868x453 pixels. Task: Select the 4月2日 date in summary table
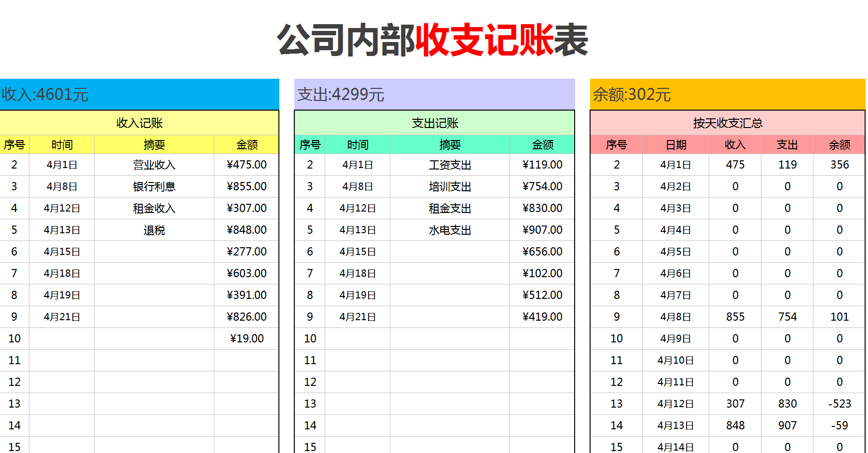675,186
